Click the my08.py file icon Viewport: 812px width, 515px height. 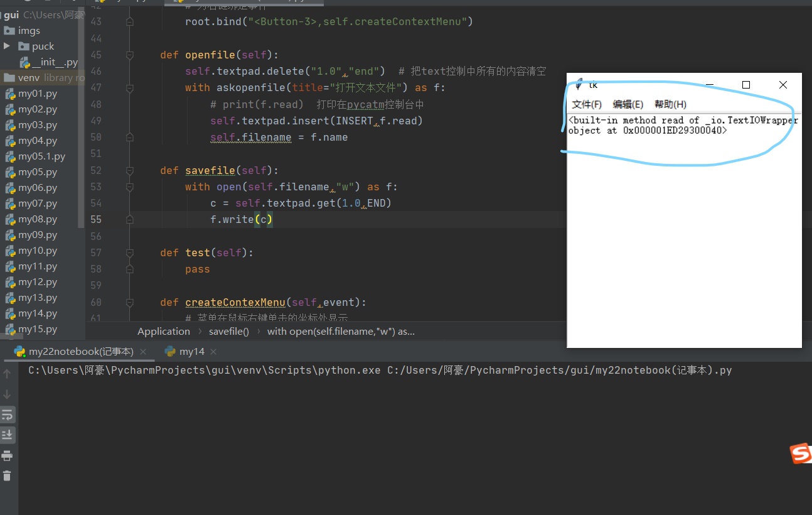tap(10, 219)
